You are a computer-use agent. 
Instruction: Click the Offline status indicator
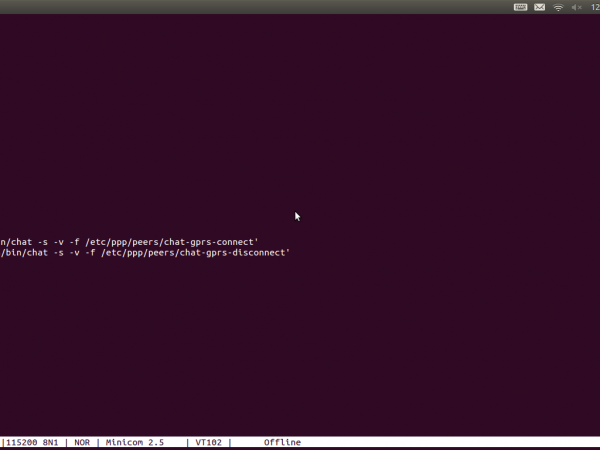tap(282, 442)
